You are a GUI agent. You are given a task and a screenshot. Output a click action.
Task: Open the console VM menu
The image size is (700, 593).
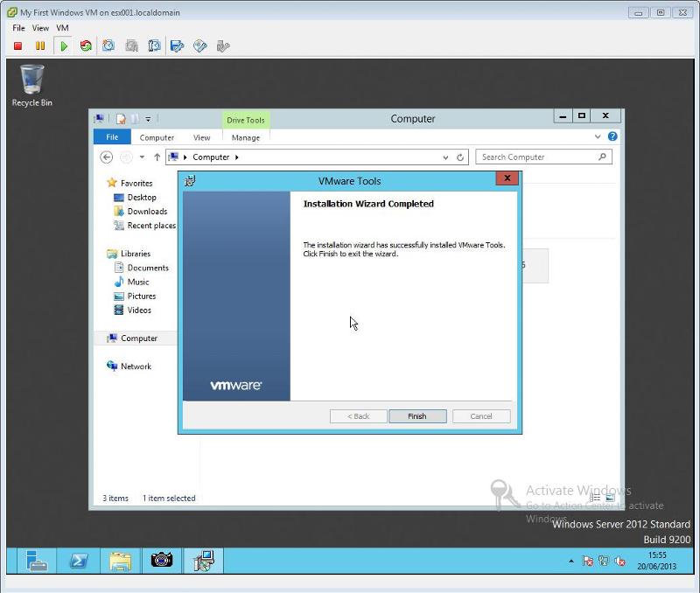[x=62, y=28]
